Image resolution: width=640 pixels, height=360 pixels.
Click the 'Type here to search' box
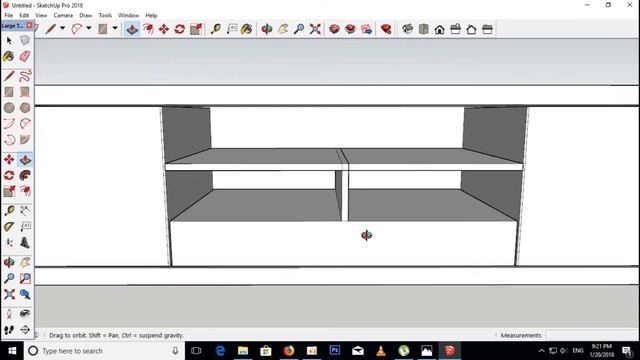tap(105, 351)
